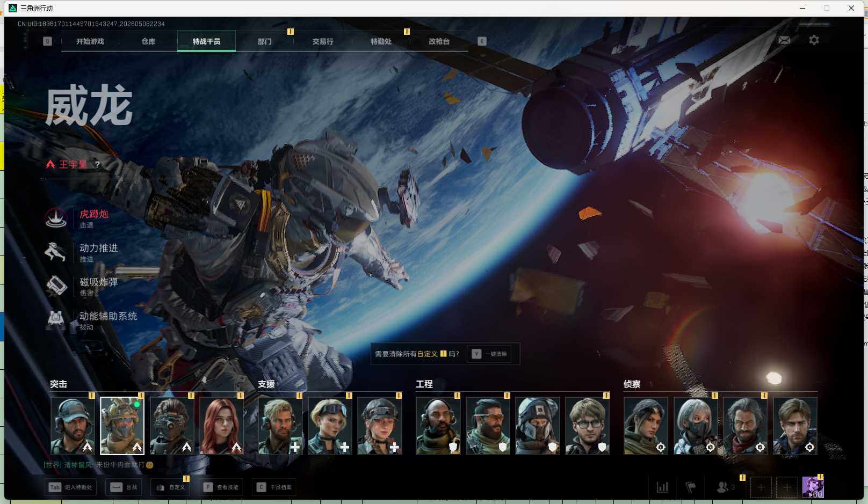The width and height of the screenshot is (868, 504).
Task: Select the 特战干员 tab
Action: pos(206,41)
